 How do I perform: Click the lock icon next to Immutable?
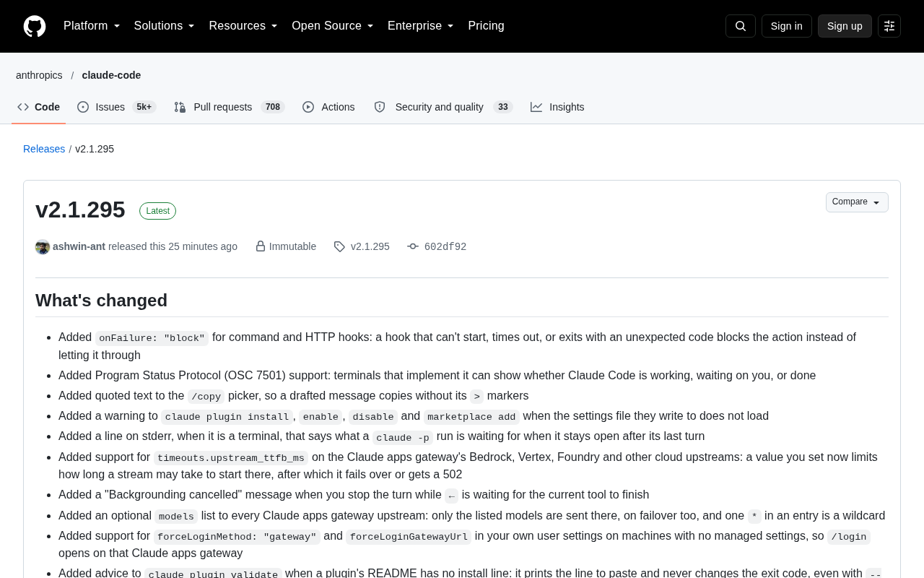pos(261,246)
